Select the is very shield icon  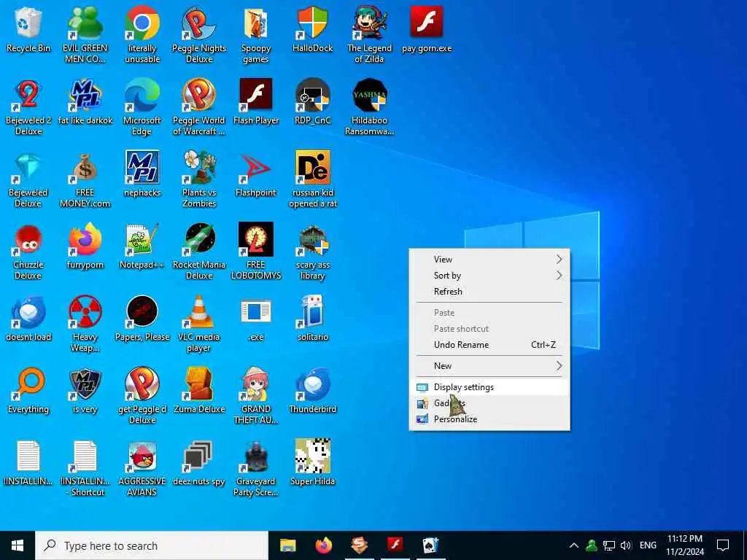[85, 392]
